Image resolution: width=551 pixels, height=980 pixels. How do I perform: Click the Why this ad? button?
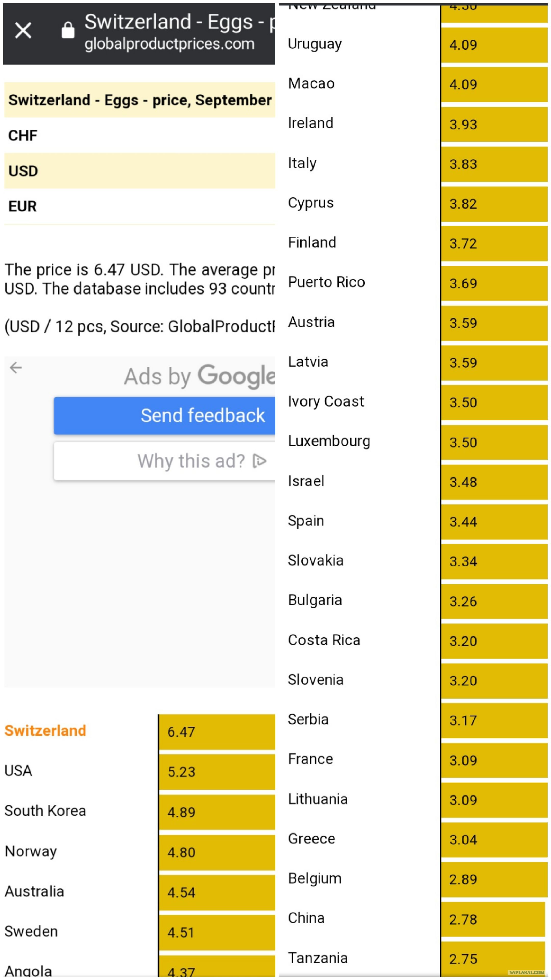tap(165, 461)
